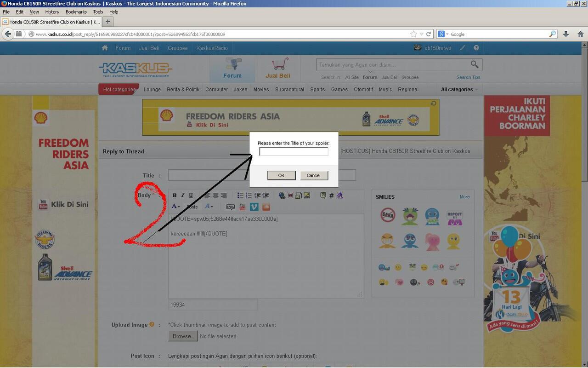Insert the green screaming monster smiley
The image size is (588, 368).
tap(410, 216)
